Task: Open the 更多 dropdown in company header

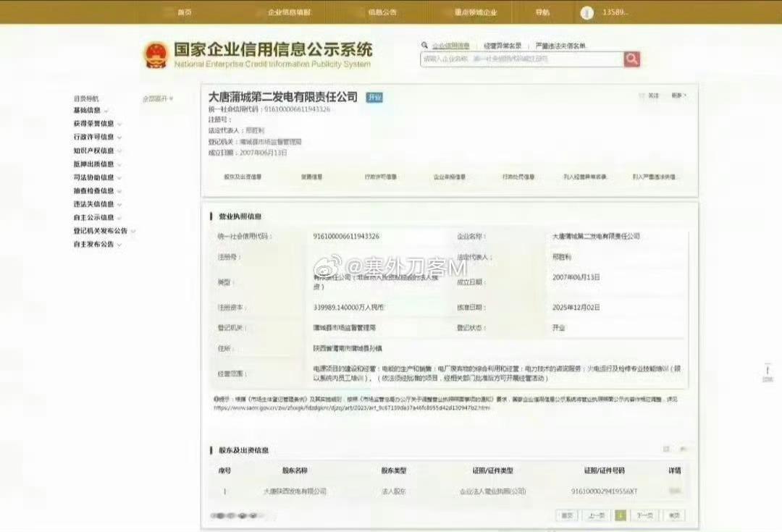Action: tap(678, 96)
